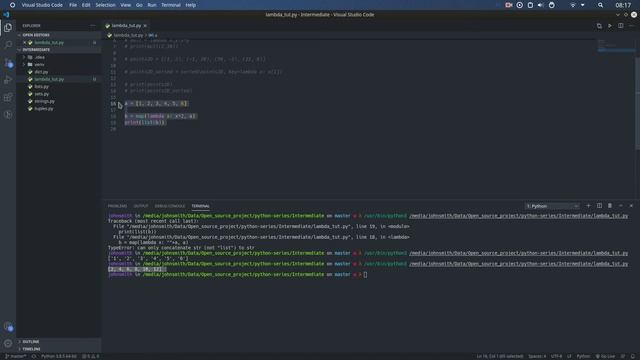
Task: Click the screen recorder tray icon
Action: tap(509, 5)
